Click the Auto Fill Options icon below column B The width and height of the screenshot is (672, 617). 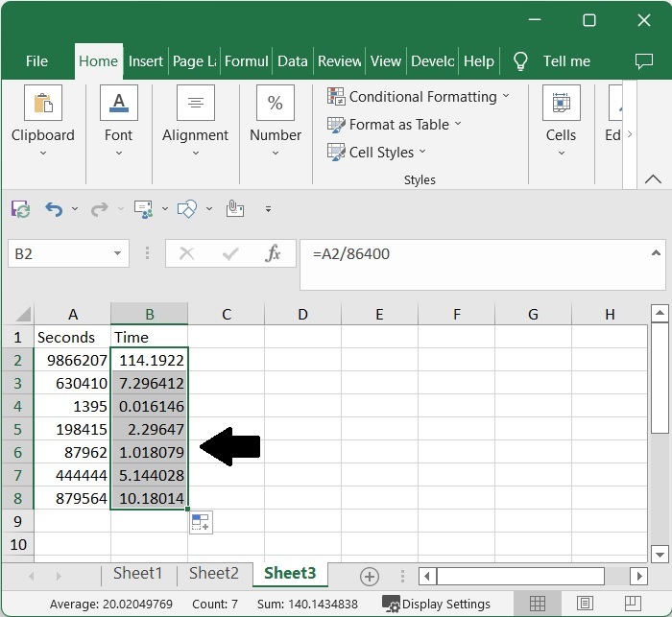[201, 522]
